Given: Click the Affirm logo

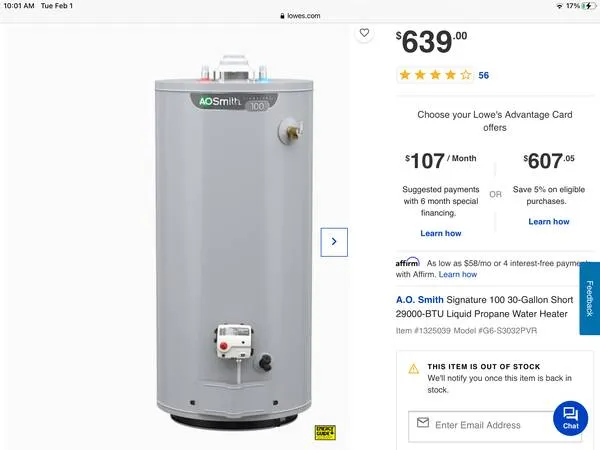Looking at the screenshot, I should [x=408, y=262].
